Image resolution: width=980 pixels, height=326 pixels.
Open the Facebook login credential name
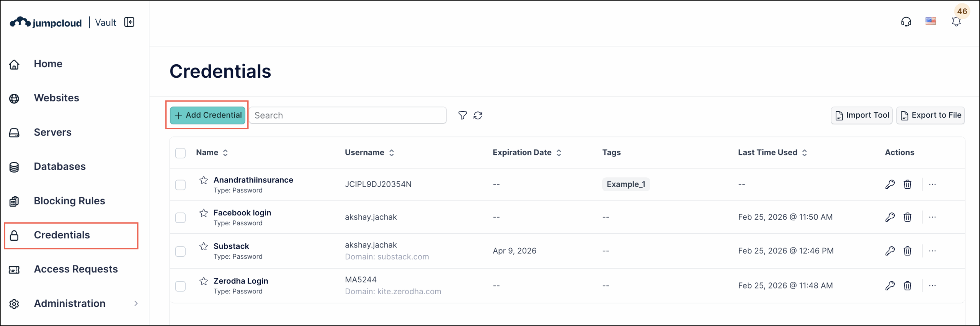(242, 213)
